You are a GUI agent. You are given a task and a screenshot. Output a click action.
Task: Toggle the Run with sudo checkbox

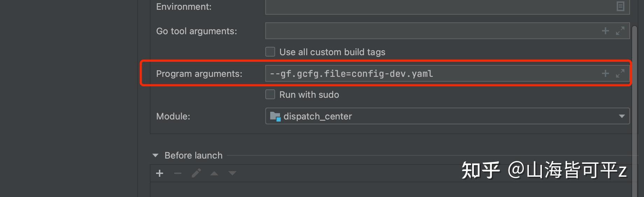[x=270, y=95]
